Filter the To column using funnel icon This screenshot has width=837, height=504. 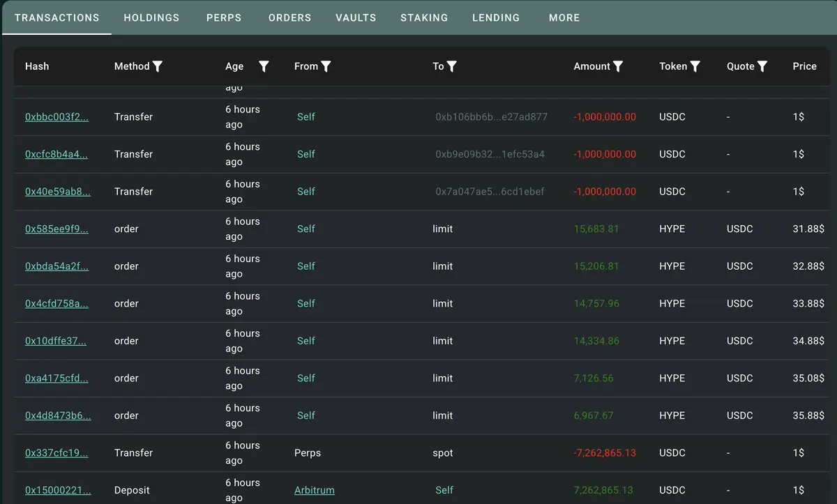click(452, 66)
